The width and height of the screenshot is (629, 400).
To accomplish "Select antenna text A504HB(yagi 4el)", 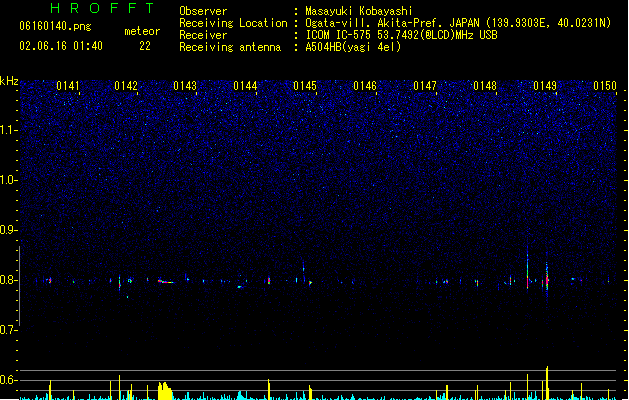I will [x=353, y=47].
